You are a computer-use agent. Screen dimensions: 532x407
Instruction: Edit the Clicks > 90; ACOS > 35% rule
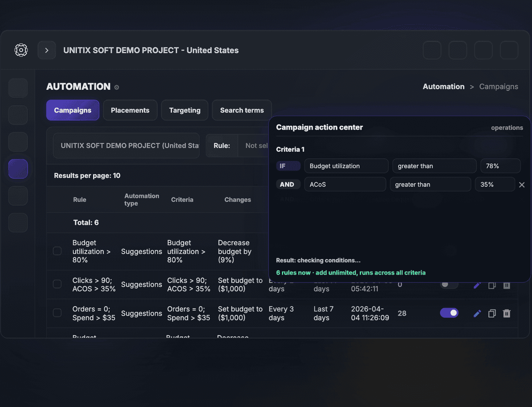(x=477, y=285)
